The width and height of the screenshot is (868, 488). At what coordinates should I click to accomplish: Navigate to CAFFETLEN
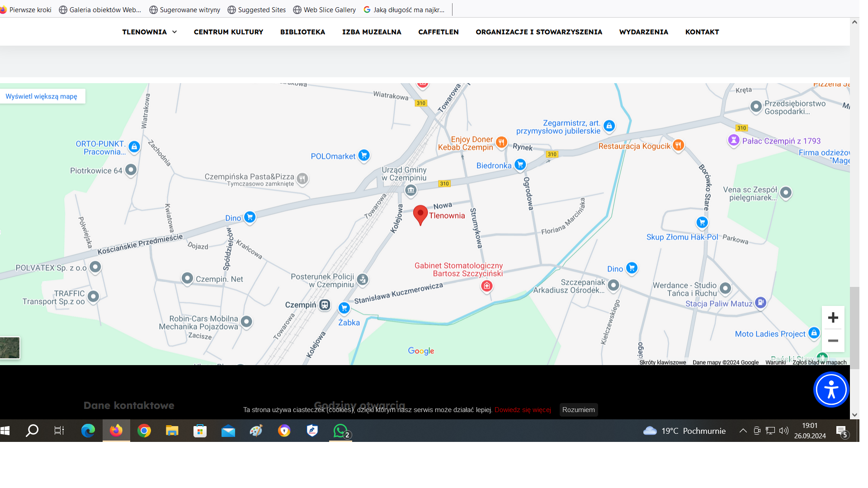[438, 32]
